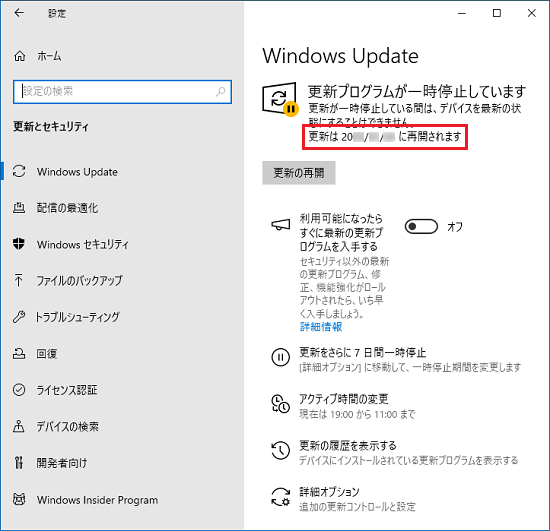Screen dimensions: 550x531
Task: Open 詳細オプション settings
Action: pos(329,492)
